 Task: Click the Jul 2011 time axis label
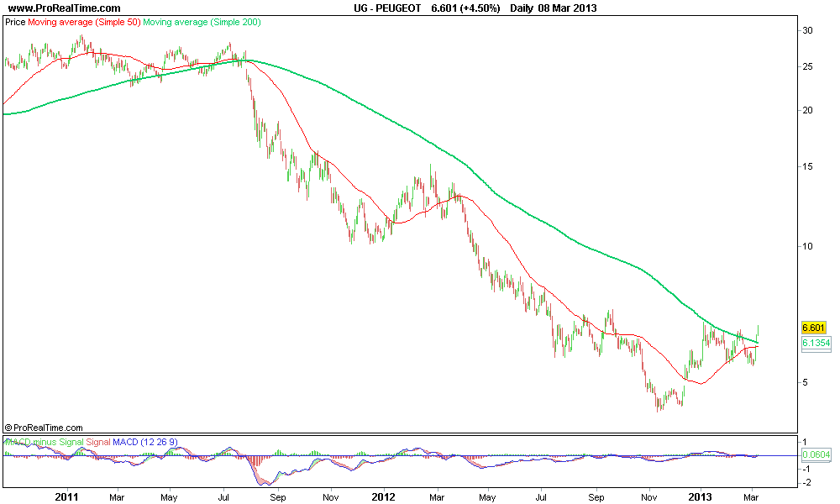pyautogui.click(x=223, y=497)
